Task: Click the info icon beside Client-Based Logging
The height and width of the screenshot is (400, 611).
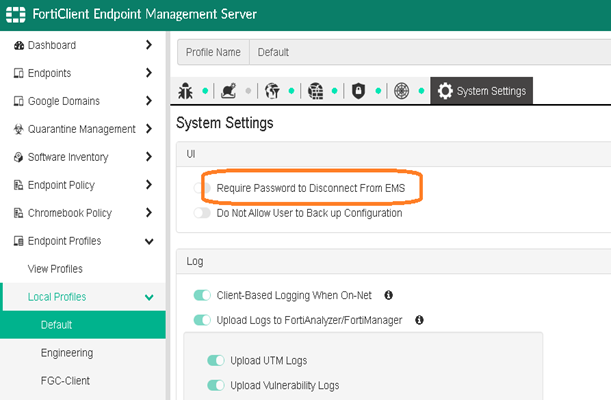Action: [x=388, y=295]
